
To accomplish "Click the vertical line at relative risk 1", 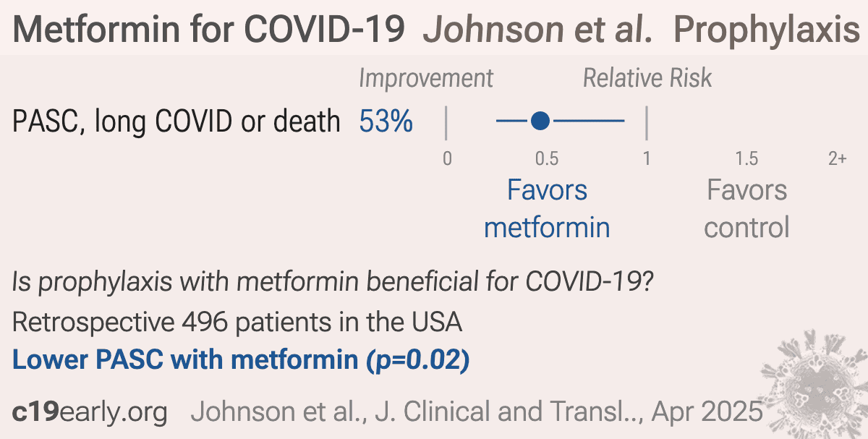I will [647, 122].
